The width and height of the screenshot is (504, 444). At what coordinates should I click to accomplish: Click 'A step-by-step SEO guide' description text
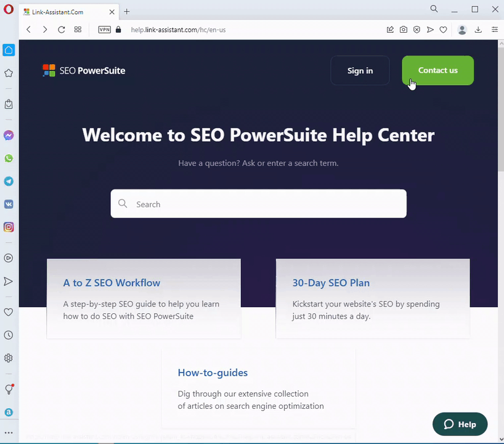[x=141, y=310]
